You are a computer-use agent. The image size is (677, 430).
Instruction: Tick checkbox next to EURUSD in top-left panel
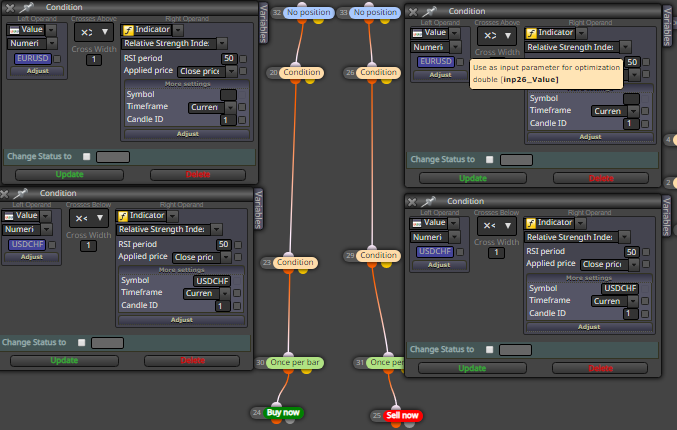point(57,58)
